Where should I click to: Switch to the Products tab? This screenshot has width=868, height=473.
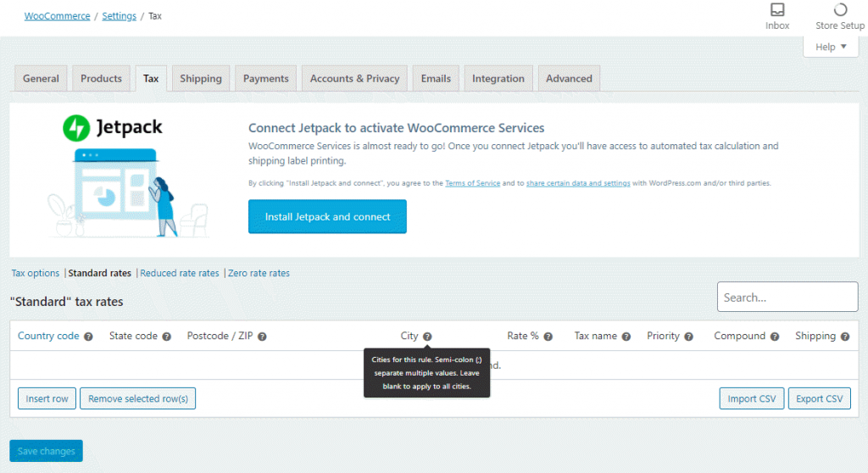(x=102, y=79)
